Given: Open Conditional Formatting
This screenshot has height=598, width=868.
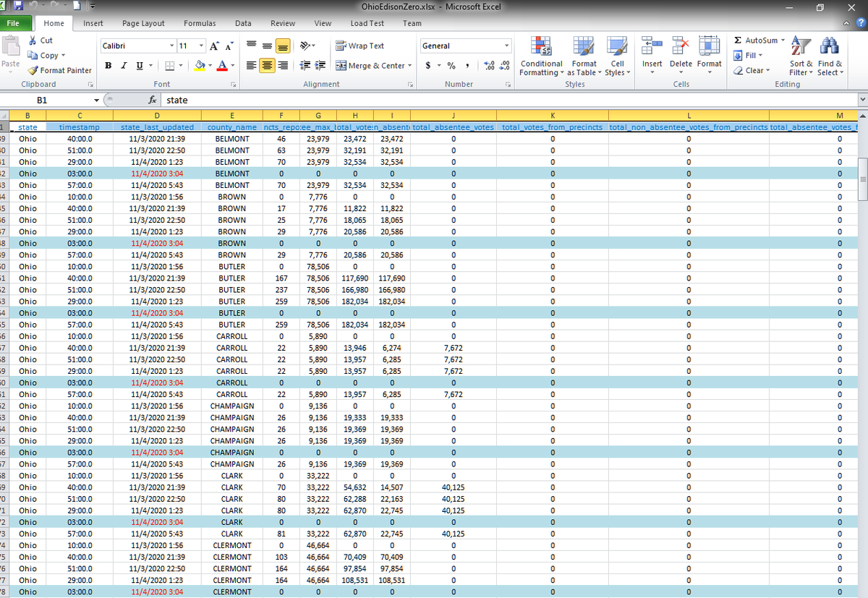Looking at the screenshot, I should 541,56.
